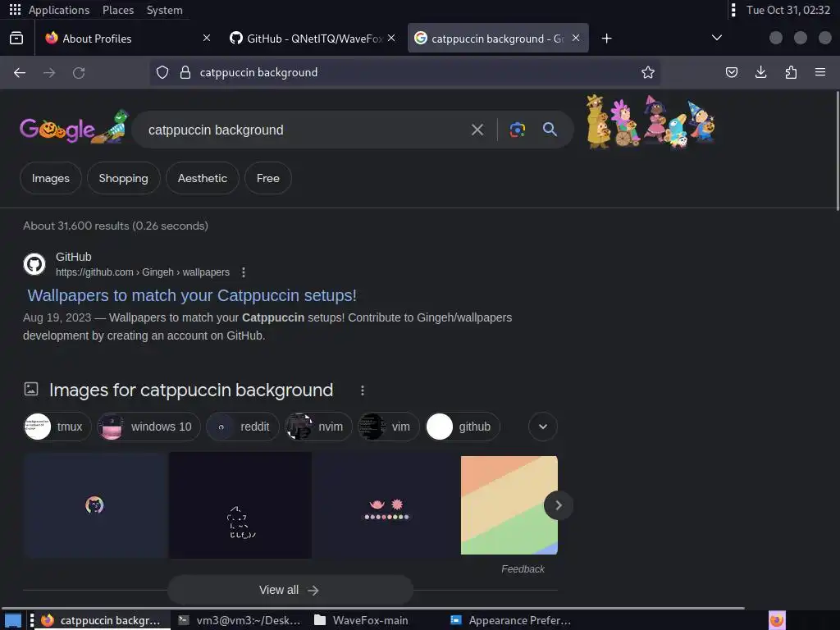Open the cat logo wallpaper thumbnail
This screenshot has width=840, height=630.
[x=95, y=505]
